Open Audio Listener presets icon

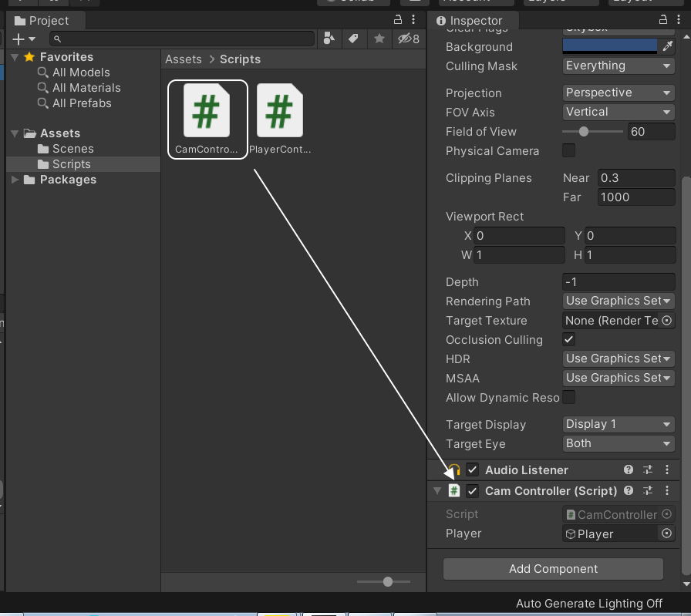647,470
